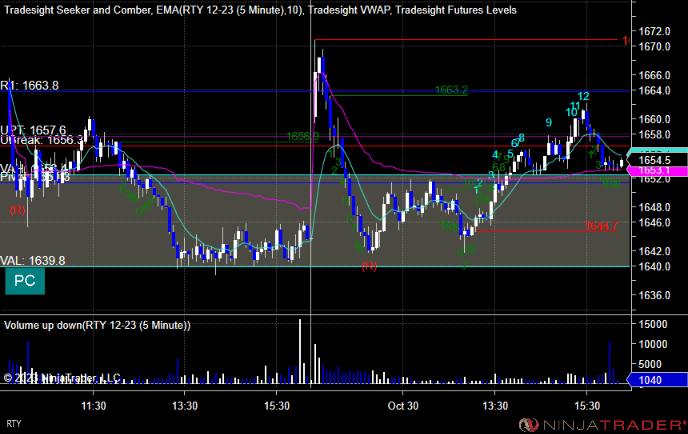Click the 10000 volume axis label

point(653,344)
